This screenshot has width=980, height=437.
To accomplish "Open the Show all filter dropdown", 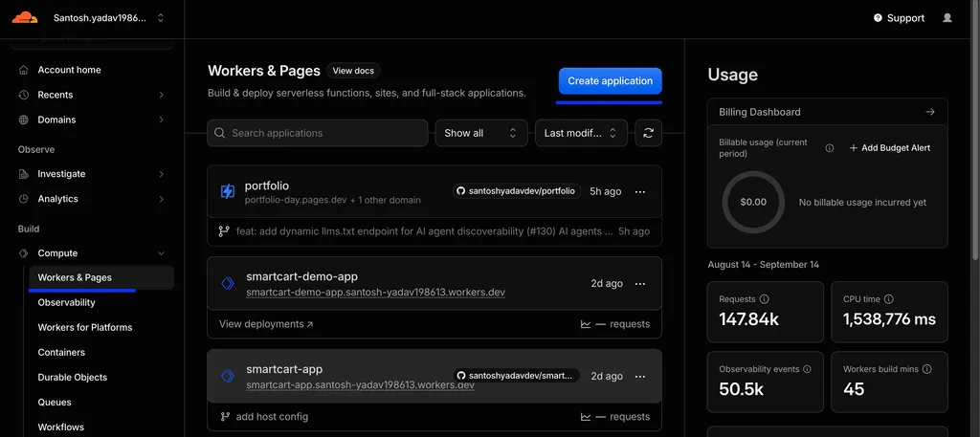I will point(481,133).
